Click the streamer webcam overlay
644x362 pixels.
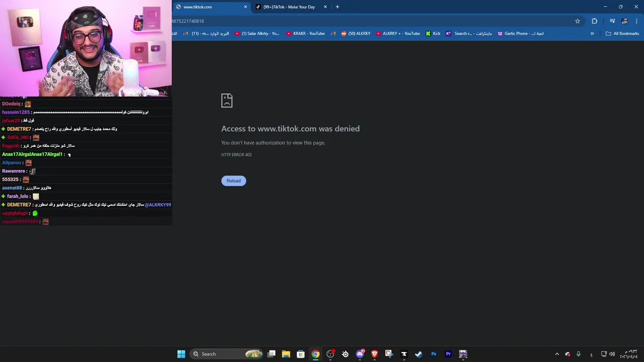click(86, 48)
